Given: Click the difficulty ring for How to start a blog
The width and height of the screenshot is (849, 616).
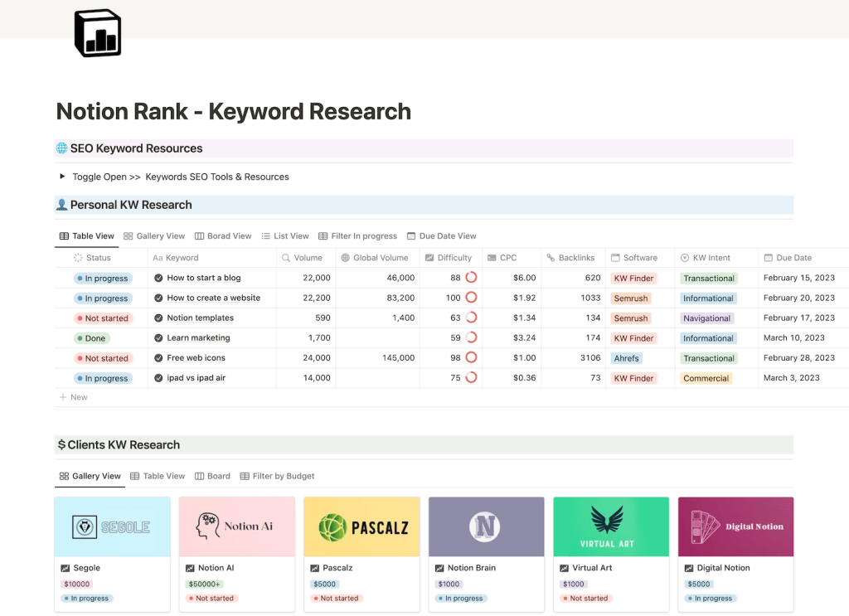Looking at the screenshot, I should point(471,278).
